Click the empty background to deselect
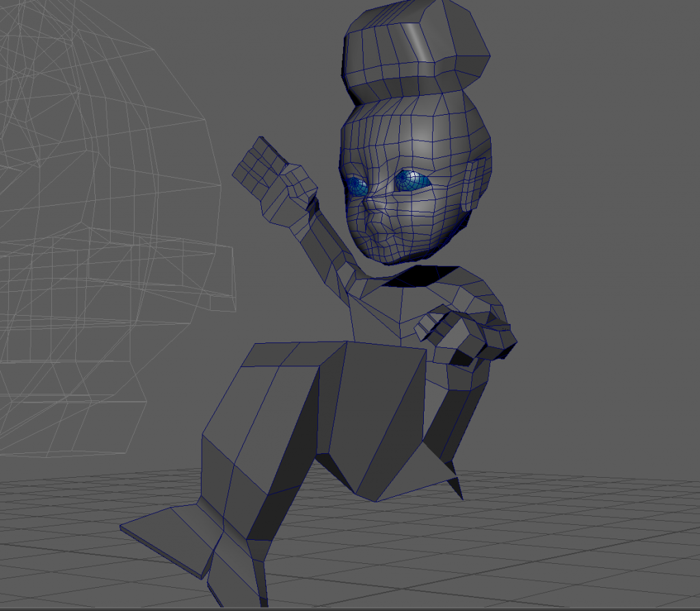This screenshot has height=611, width=700. 602,205
